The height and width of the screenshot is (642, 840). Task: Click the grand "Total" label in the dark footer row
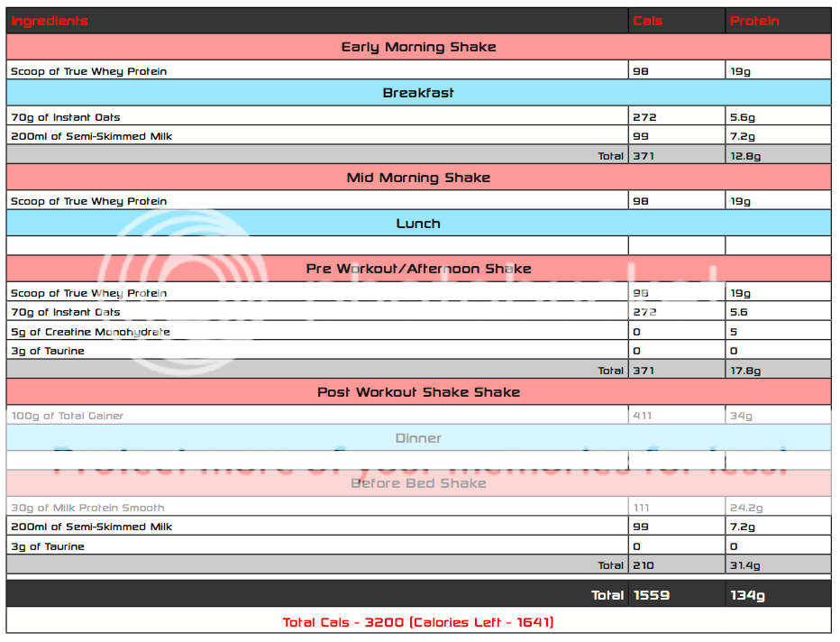coord(607,595)
